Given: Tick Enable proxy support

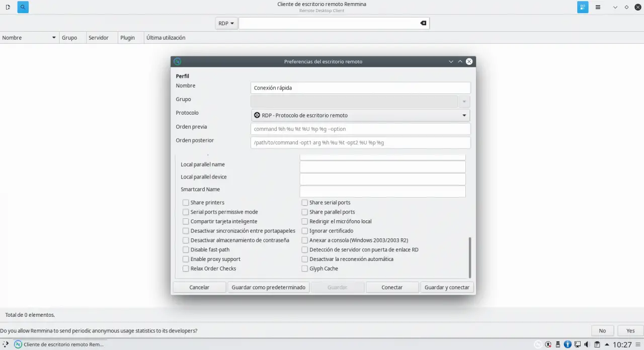Looking at the screenshot, I should pos(186,259).
